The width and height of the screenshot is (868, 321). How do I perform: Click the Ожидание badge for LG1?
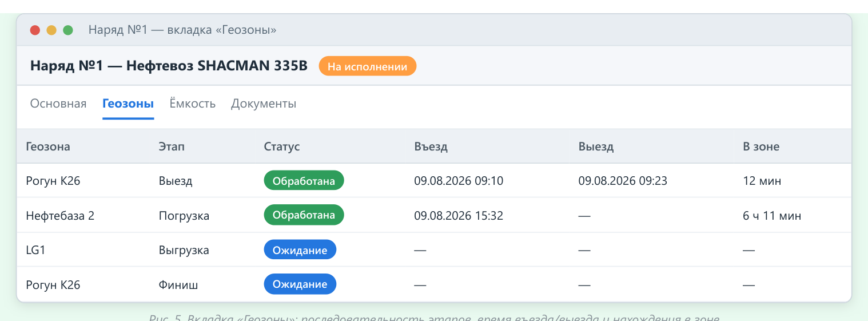[x=300, y=249]
